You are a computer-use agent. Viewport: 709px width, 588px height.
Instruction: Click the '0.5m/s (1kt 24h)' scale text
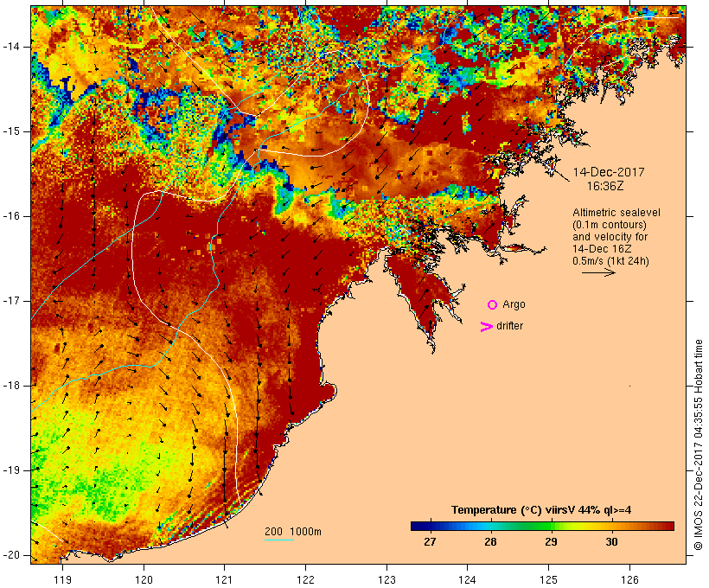click(610, 261)
